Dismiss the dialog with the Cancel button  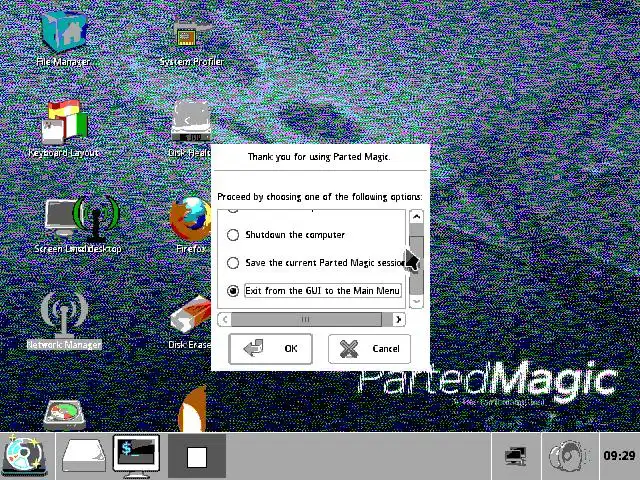tap(369, 349)
